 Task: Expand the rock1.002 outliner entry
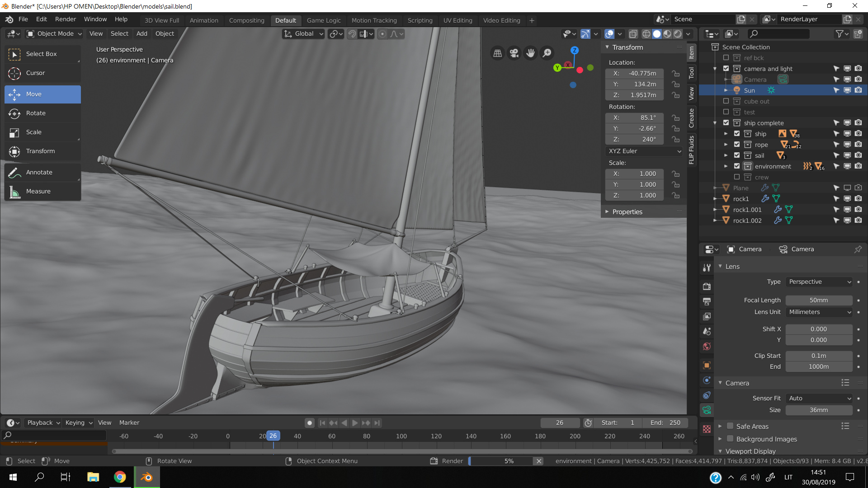click(715, 220)
